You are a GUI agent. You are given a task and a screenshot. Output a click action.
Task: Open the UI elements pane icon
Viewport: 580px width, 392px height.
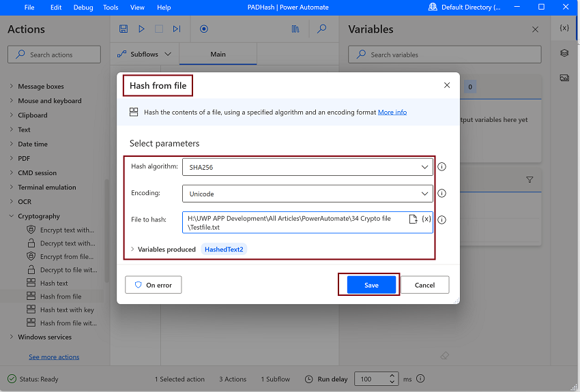[x=564, y=53]
